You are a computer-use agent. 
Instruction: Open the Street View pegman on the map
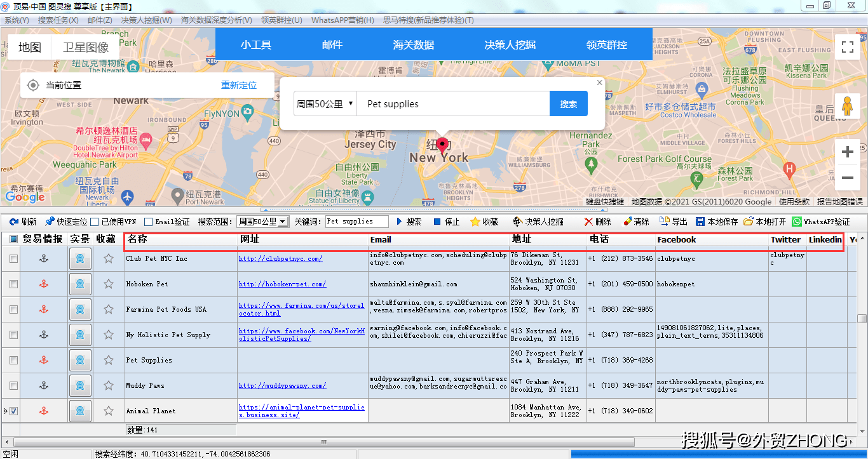[x=847, y=106]
